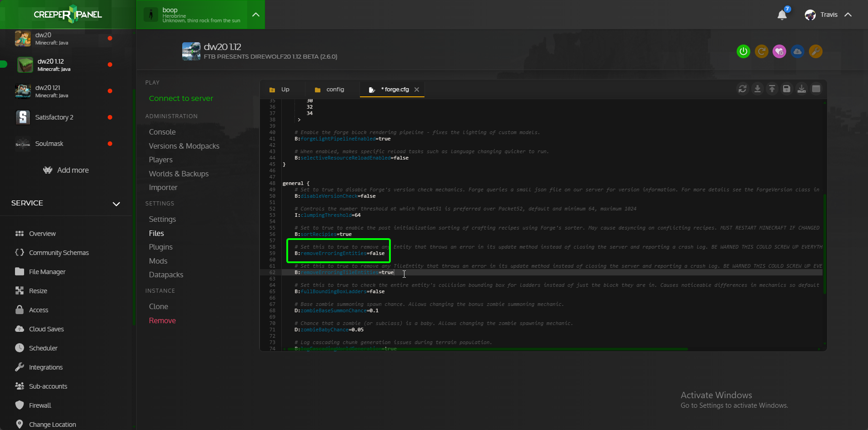
Task: Click the Integrations wrench icon
Action: click(x=20, y=367)
